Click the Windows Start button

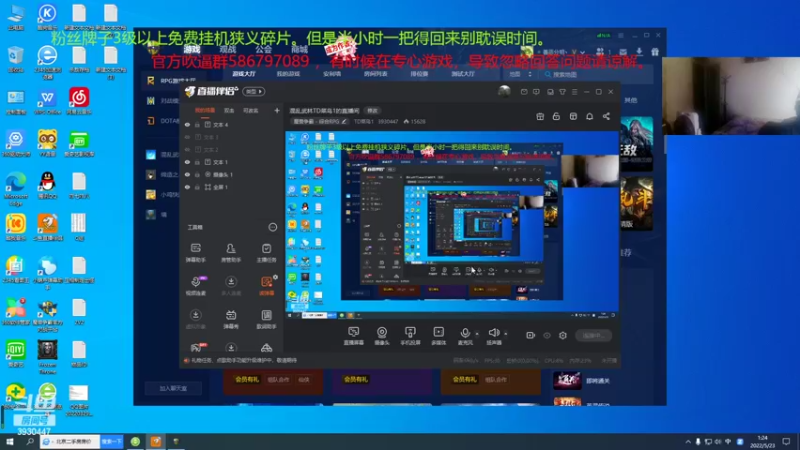coord(10,441)
